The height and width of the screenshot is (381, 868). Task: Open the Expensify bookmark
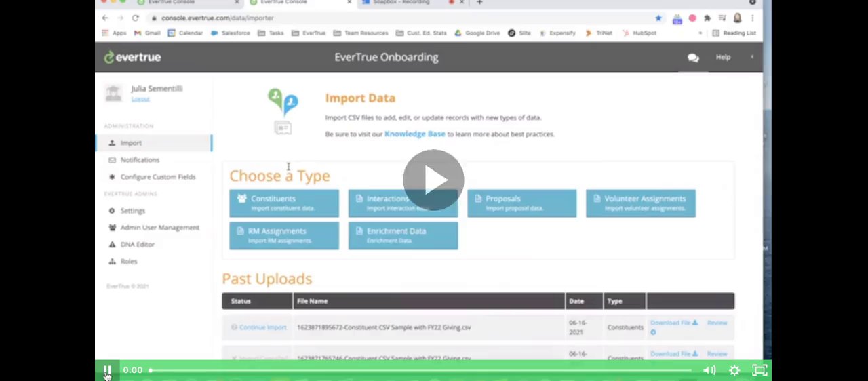click(x=557, y=33)
